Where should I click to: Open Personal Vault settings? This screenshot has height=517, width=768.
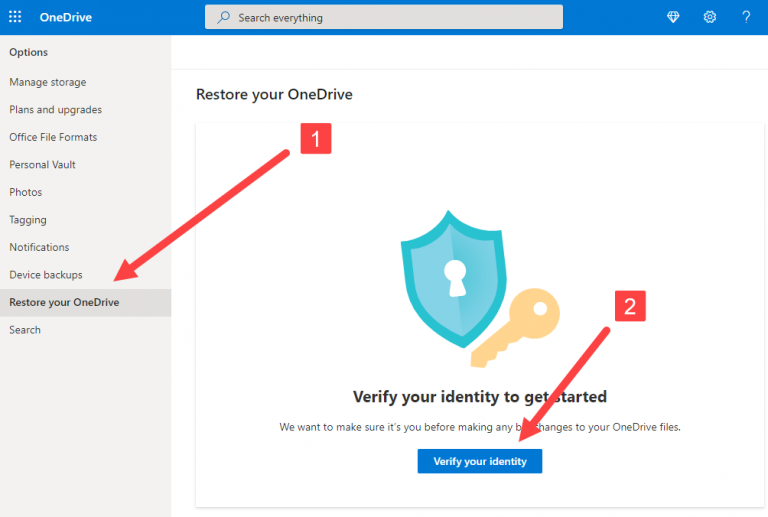coord(43,165)
